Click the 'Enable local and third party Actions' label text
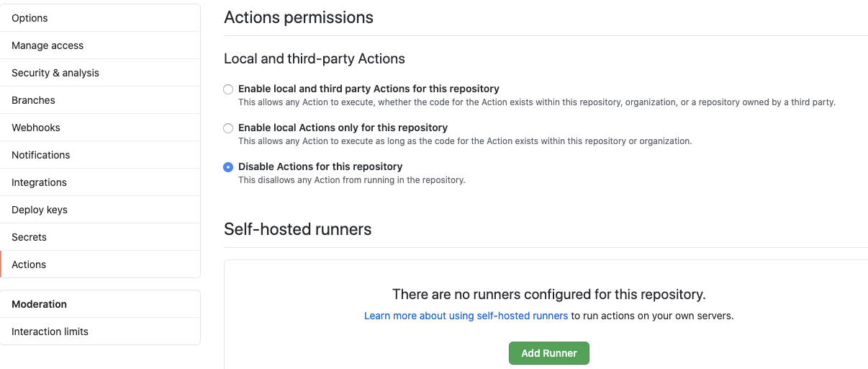The height and width of the screenshot is (369, 868). click(369, 89)
